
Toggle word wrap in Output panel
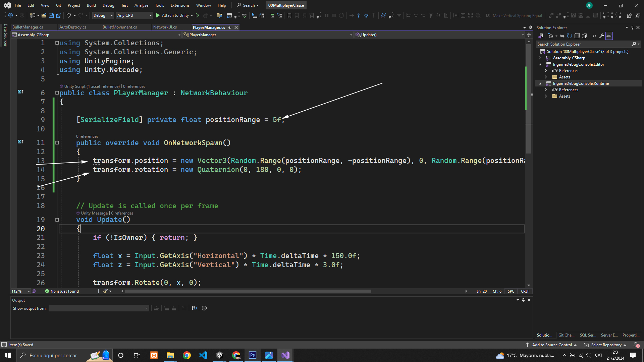(194, 308)
